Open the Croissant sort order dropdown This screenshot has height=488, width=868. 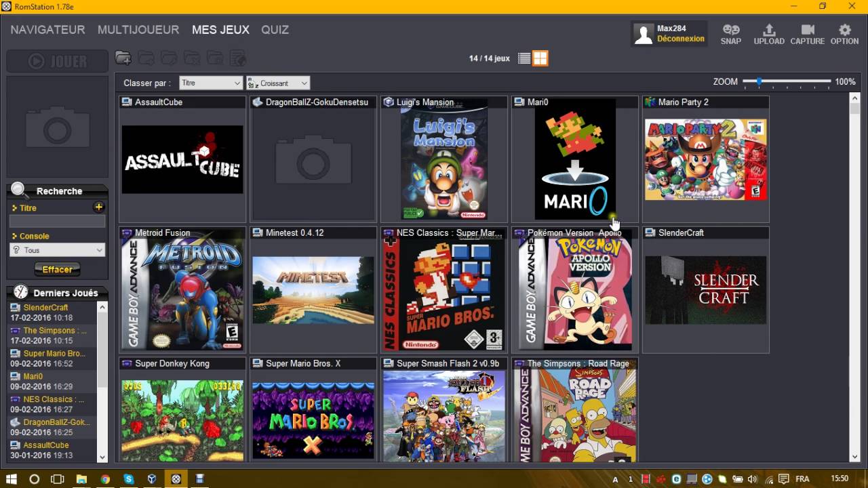[x=278, y=83]
